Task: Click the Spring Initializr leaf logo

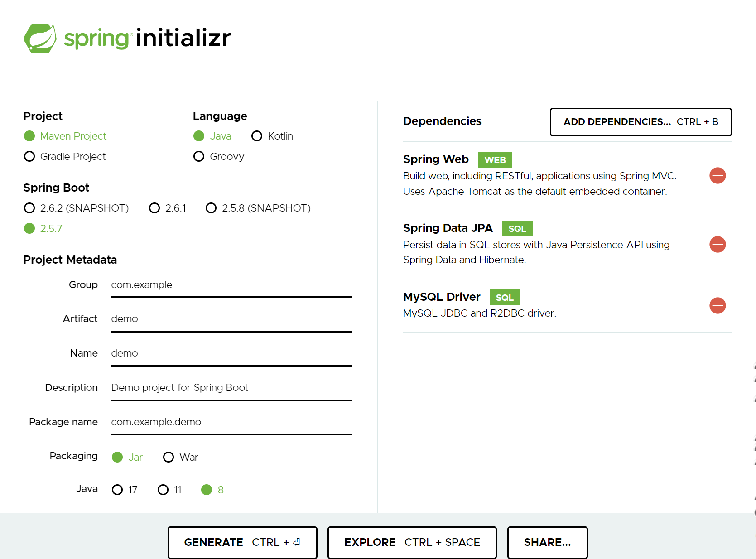Action: coord(40,39)
